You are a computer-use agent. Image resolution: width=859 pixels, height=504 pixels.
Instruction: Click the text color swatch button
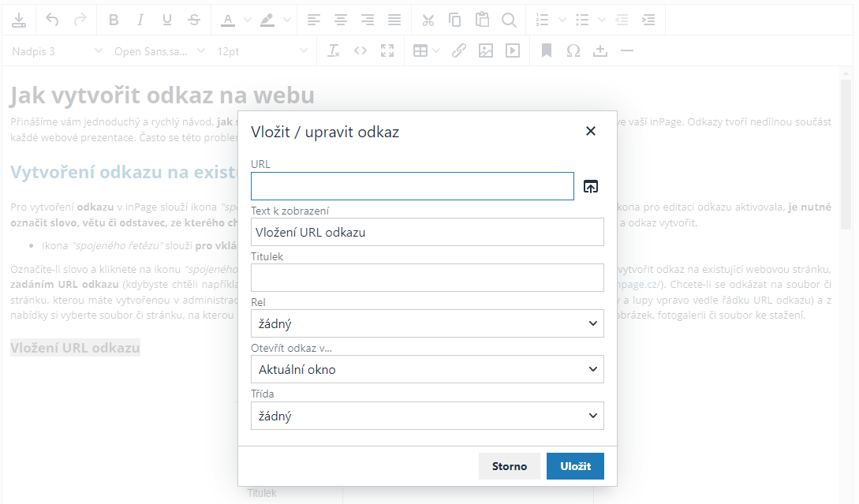tap(228, 20)
